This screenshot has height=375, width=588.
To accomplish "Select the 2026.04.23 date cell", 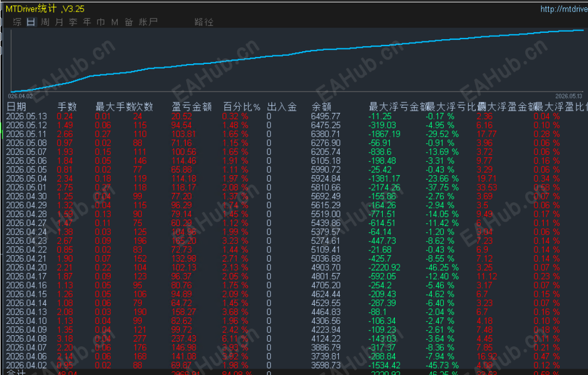I will 27,241.
